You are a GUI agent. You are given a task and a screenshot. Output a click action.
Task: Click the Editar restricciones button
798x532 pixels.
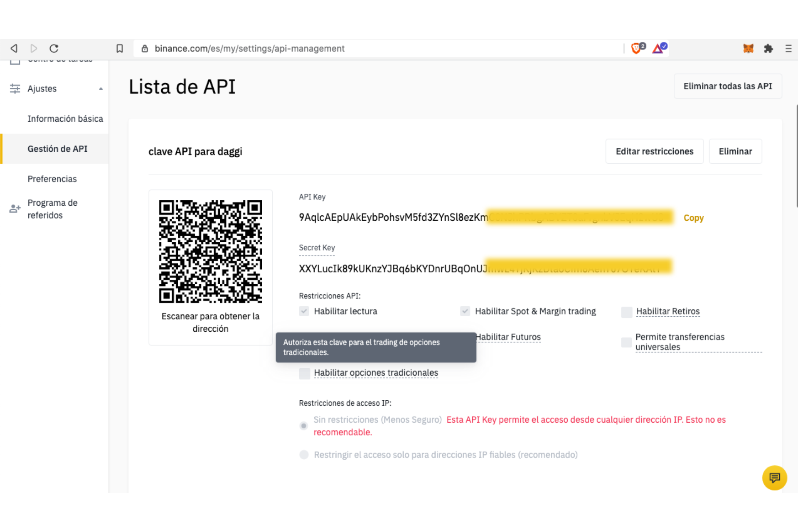pos(654,151)
